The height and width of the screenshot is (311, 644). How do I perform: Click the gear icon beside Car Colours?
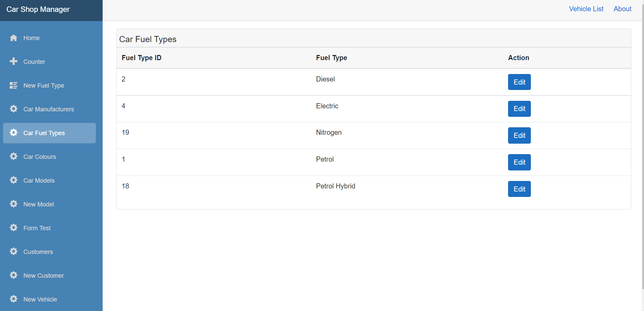[14, 157]
